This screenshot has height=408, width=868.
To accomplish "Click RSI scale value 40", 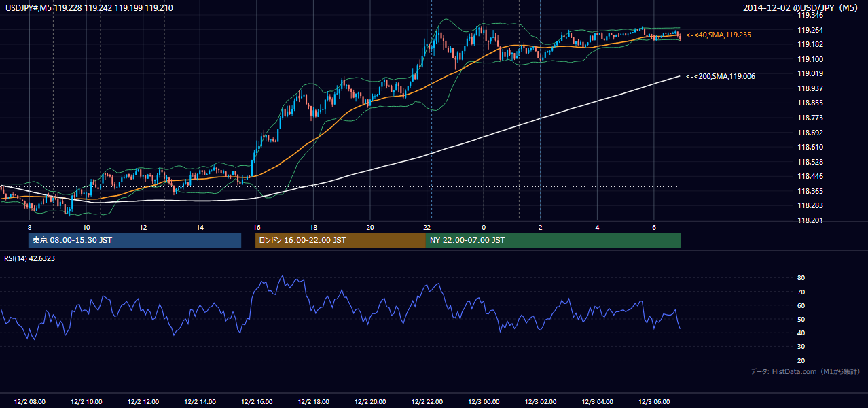I will tap(801, 333).
